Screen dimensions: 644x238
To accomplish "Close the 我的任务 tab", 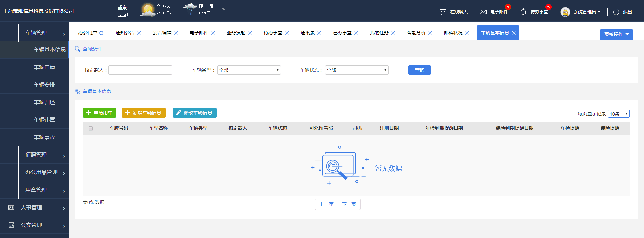I will (x=393, y=33).
